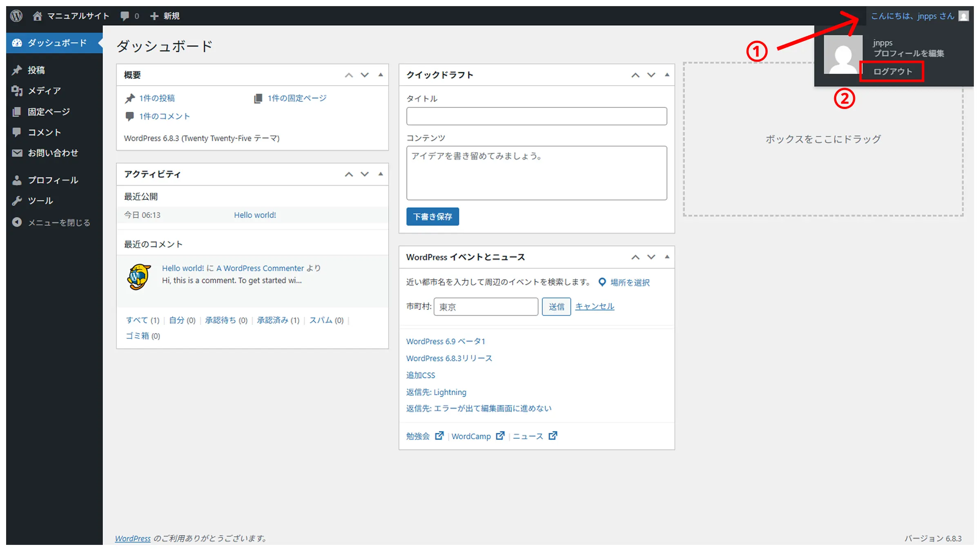Screen dimensions: 980x551
Task: Toggle the 概要 panel with its triangle
Action: pos(381,75)
